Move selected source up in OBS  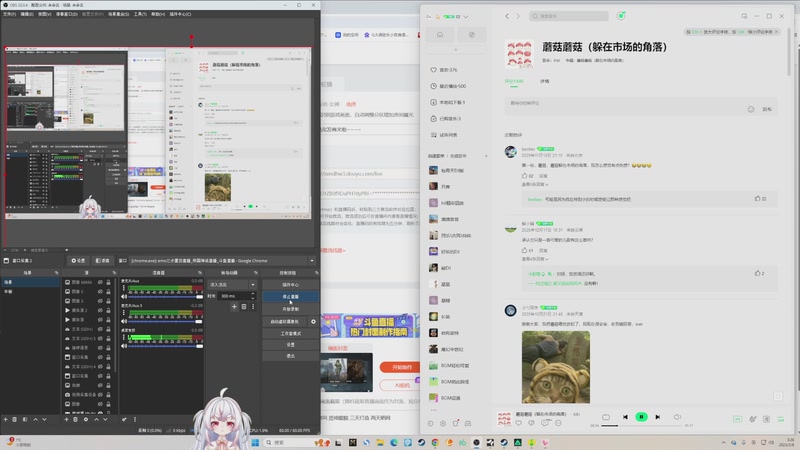point(96,419)
